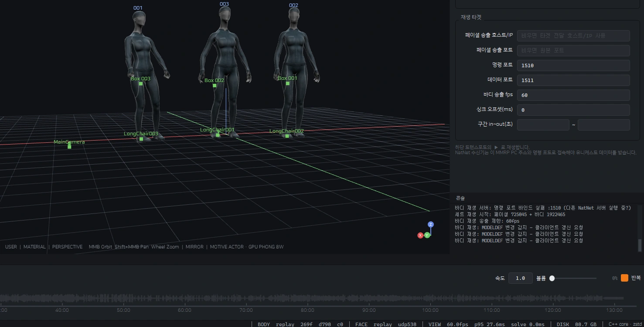Click the 명령 포트 field showing 1510
Screen dimensions: 644x327
(x=573, y=65)
